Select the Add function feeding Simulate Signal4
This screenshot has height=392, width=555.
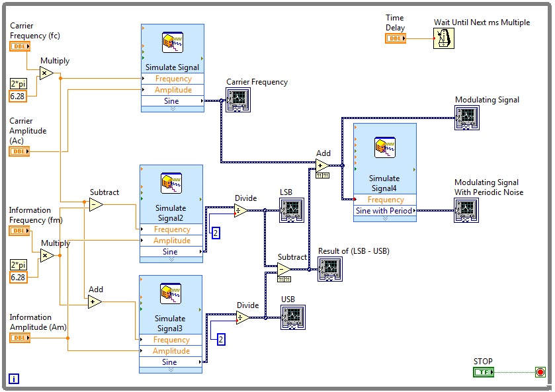(x=321, y=165)
